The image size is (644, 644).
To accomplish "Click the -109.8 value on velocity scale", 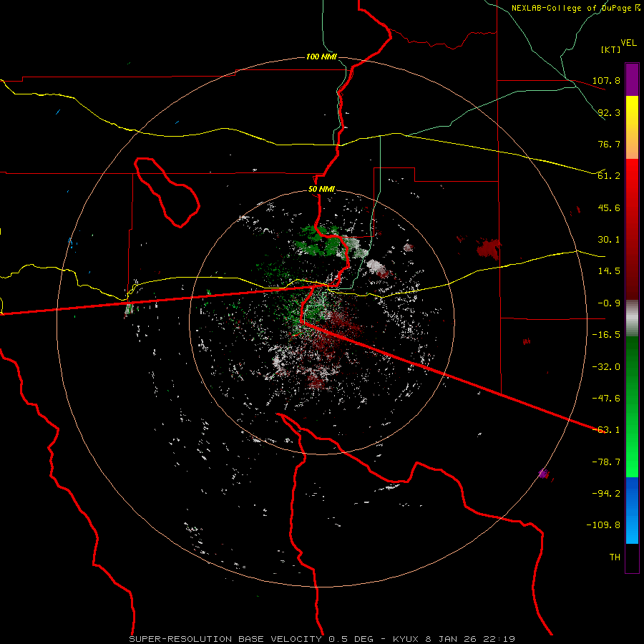I will pyautogui.click(x=603, y=525).
